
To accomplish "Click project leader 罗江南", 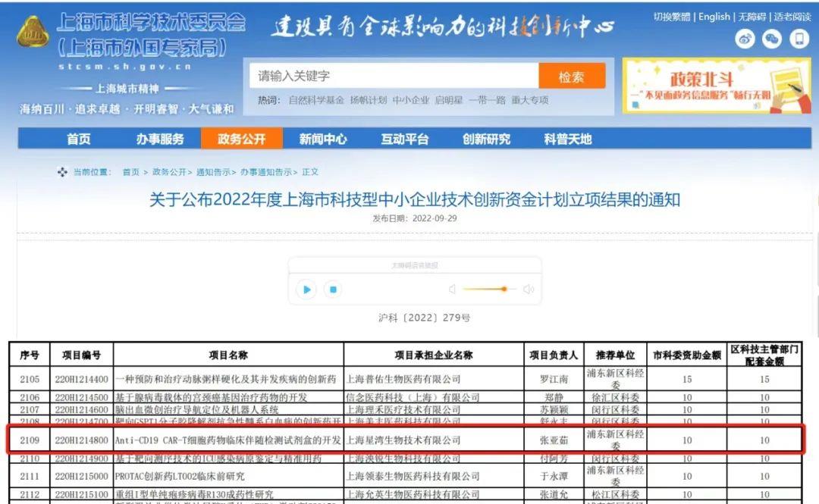I will (x=554, y=379).
